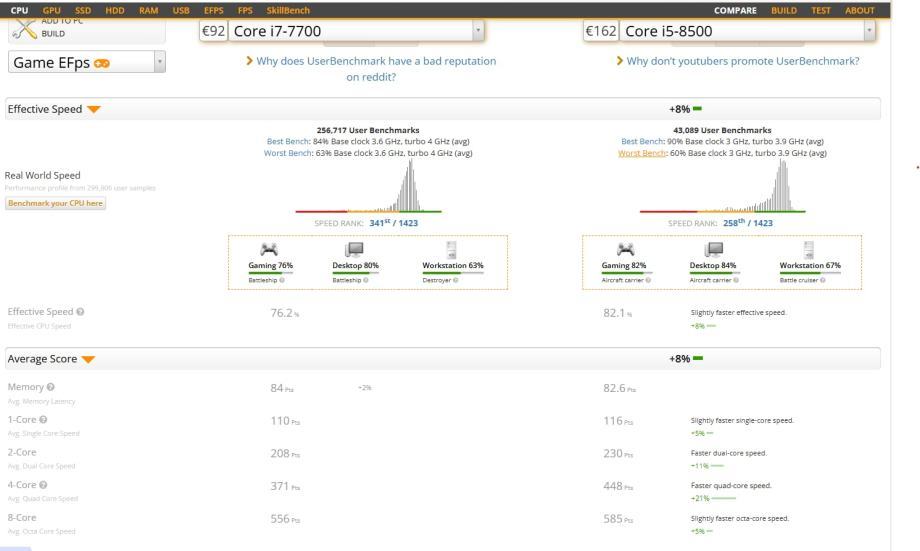Click Benchmark your CPU here button
The width and height of the screenshot is (920, 551).
pos(56,203)
